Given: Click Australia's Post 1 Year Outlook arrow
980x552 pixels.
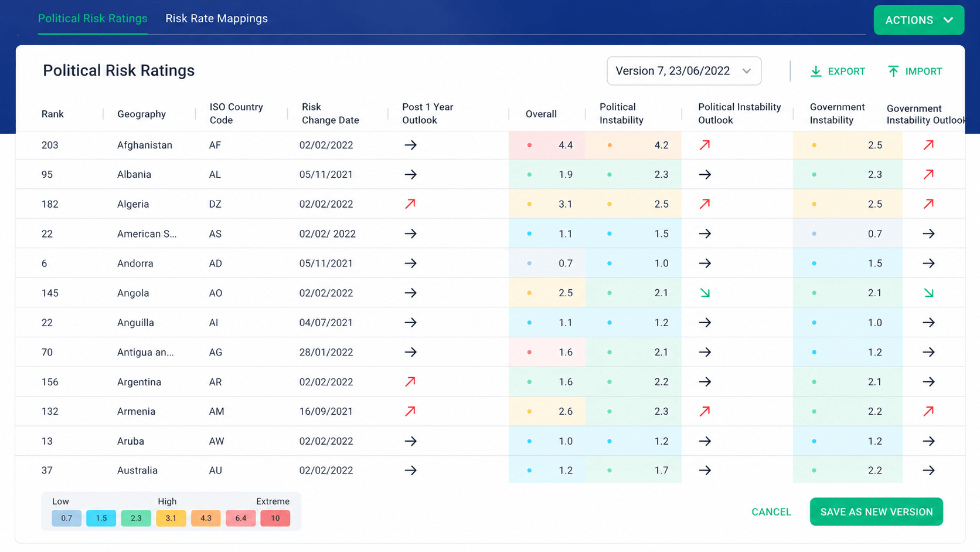Looking at the screenshot, I should click(410, 470).
